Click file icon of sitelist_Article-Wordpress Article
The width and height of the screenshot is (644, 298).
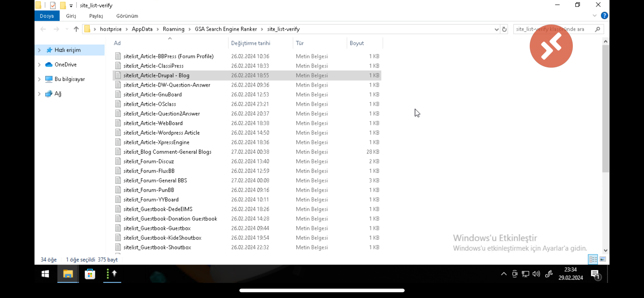pyautogui.click(x=118, y=132)
